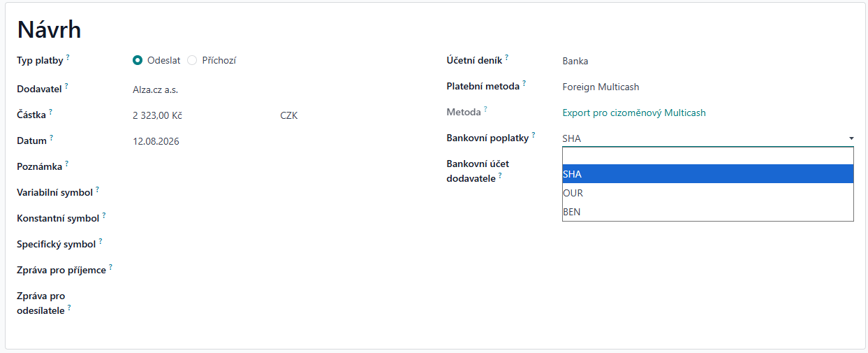Choose OUR bank fee option
868x353 pixels.
coord(708,193)
